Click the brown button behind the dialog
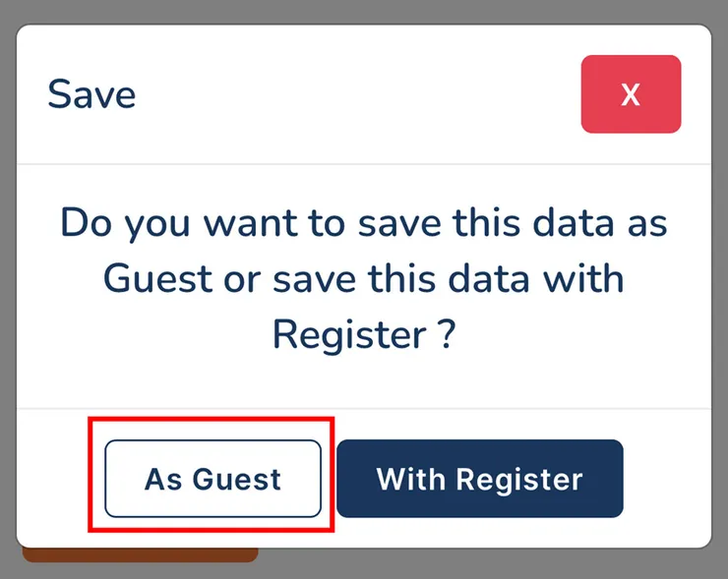Viewport: 728px width, 579px height. point(140,555)
